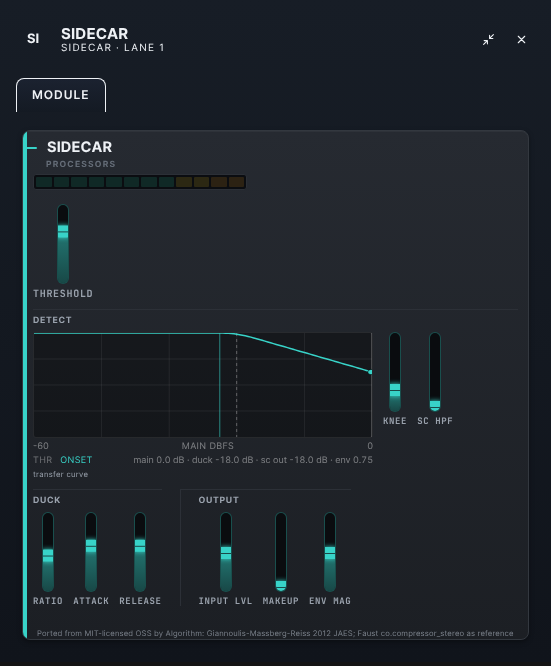This screenshot has width=551, height=666.
Task: Collapse the SIDECAR processor section
Action: pos(32,148)
